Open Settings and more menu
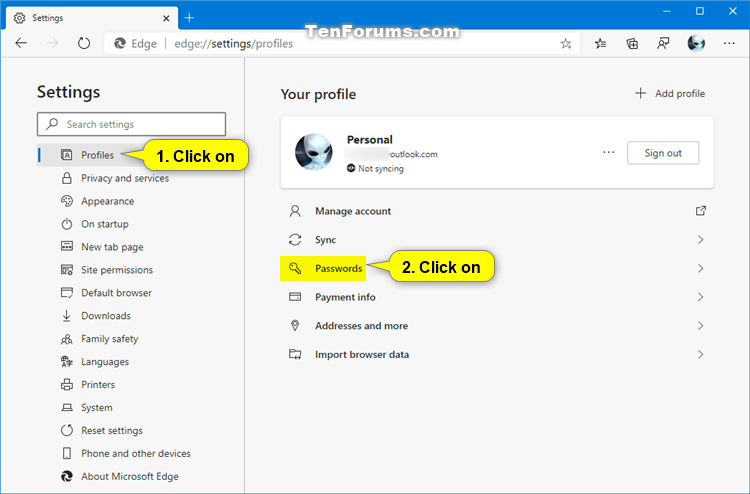 729,44
